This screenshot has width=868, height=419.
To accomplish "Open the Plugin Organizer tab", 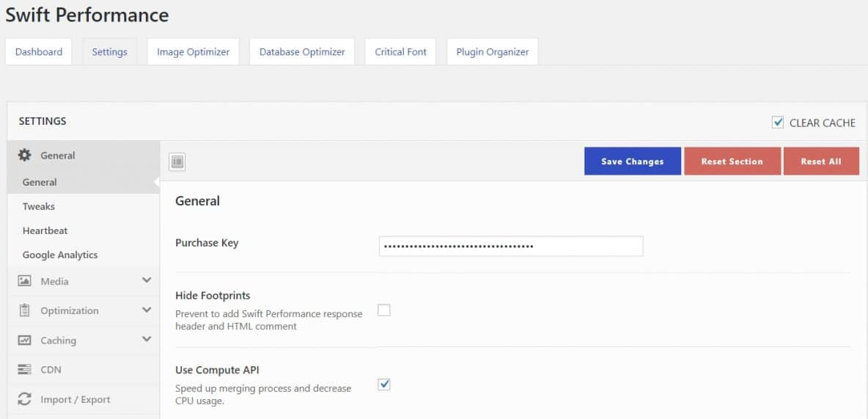I will coord(493,51).
